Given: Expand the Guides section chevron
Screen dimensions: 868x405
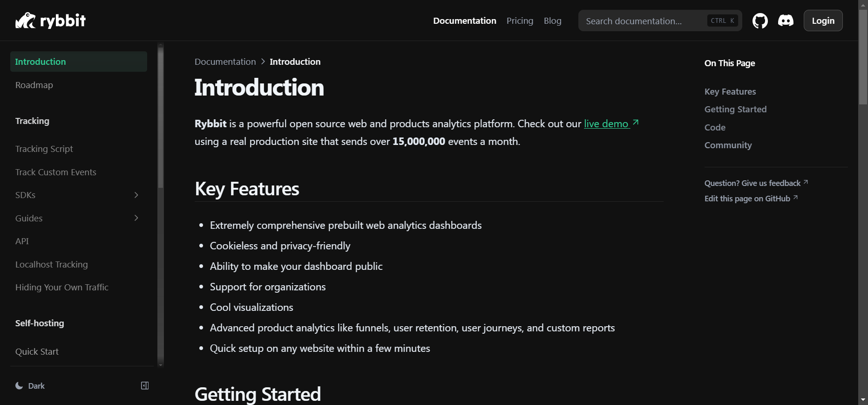Looking at the screenshot, I should click(136, 218).
